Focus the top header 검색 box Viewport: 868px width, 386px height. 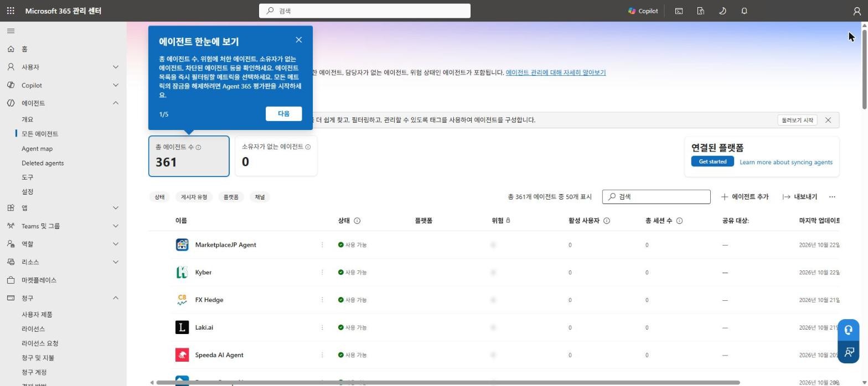pyautogui.click(x=365, y=11)
